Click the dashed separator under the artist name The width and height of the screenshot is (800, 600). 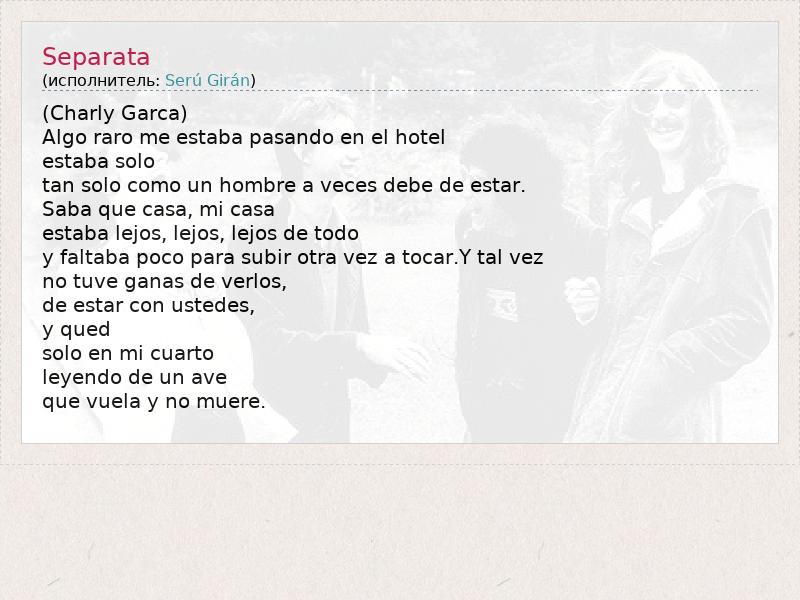pyautogui.click(x=400, y=91)
